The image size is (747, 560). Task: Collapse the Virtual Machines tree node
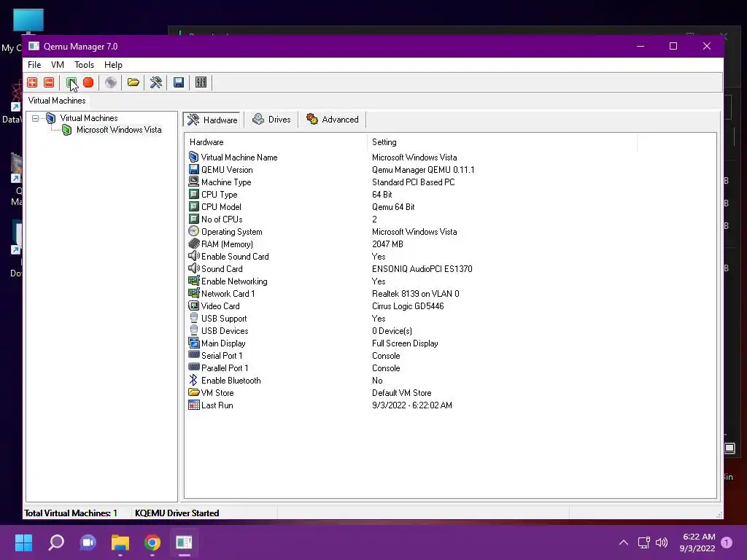click(35, 118)
